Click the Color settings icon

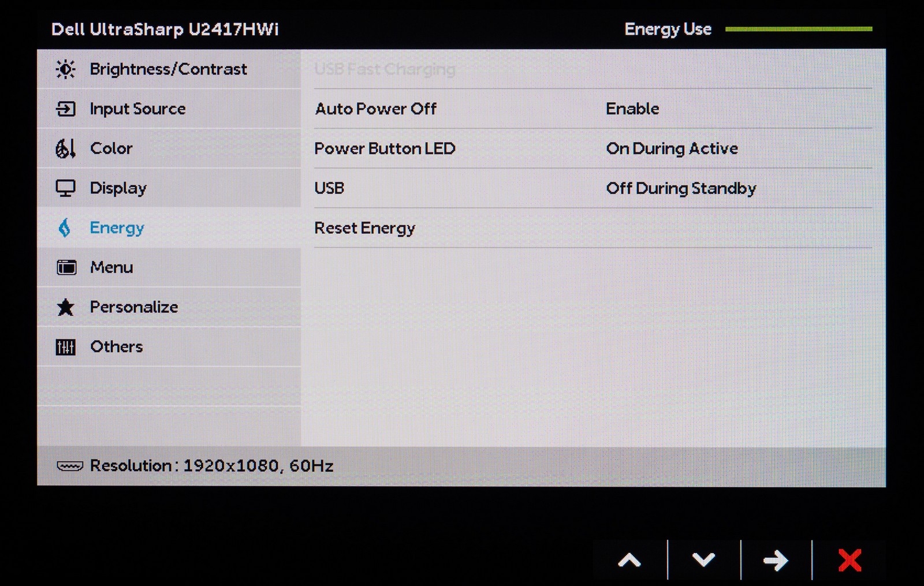[65, 148]
